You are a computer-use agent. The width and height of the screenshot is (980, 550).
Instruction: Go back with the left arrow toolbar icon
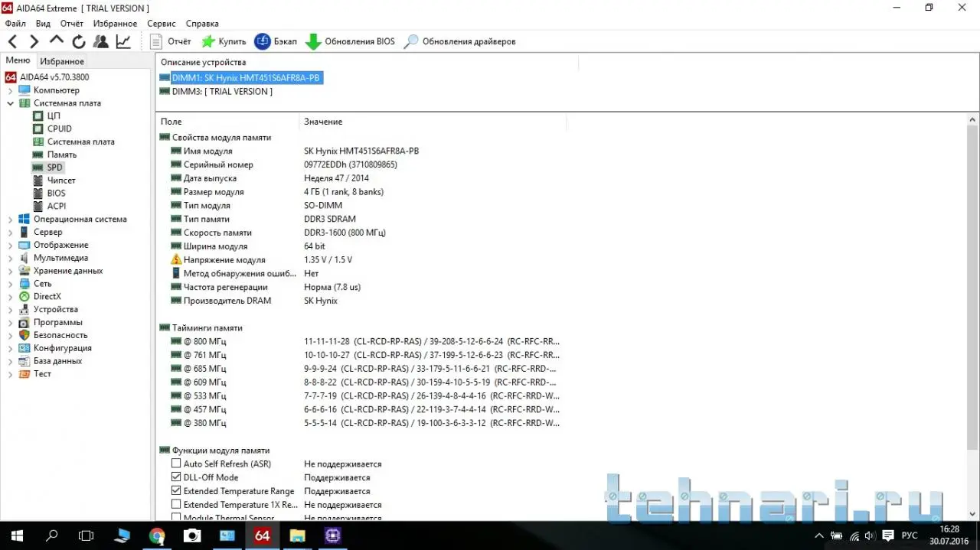click(x=12, y=41)
